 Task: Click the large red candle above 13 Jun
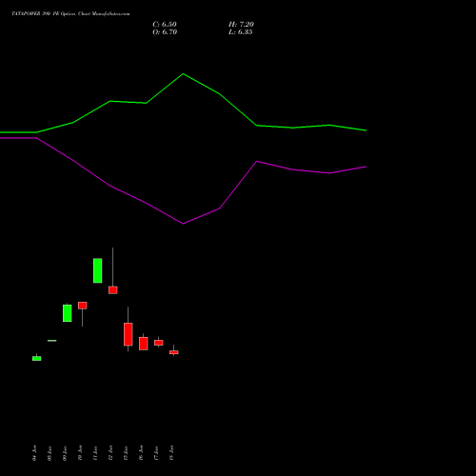(129, 334)
